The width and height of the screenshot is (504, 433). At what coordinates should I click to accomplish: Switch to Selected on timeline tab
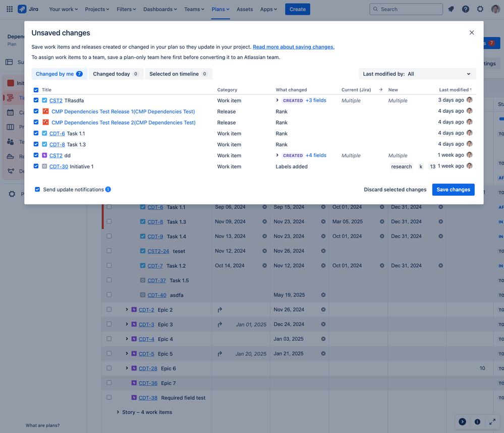click(x=179, y=74)
